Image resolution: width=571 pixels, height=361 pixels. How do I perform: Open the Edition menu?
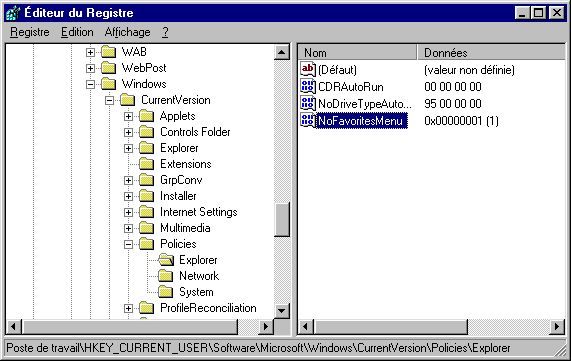coord(77,32)
